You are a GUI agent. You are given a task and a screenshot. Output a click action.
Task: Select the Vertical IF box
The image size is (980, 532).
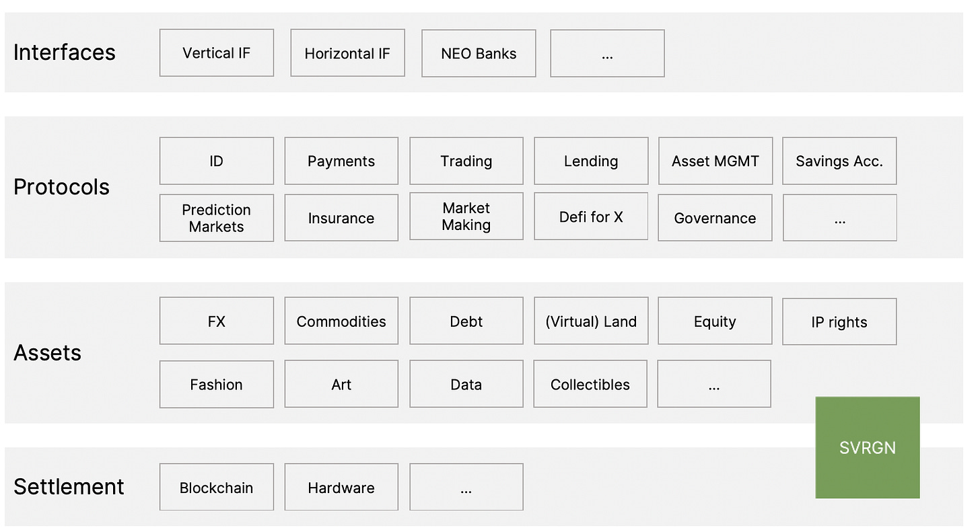(x=217, y=52)
